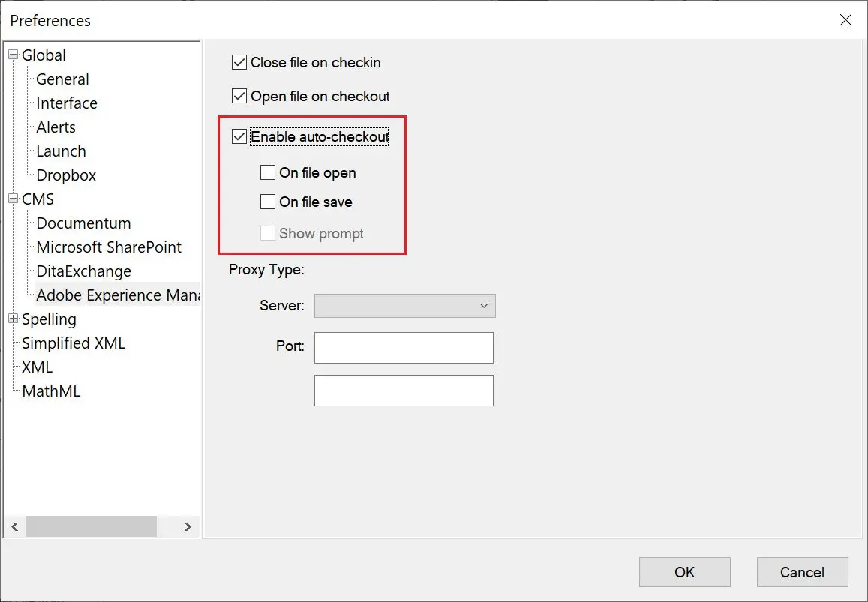The image size is (868, 602).
Task: Open the Alerts settings
Action: coord(56,127)
